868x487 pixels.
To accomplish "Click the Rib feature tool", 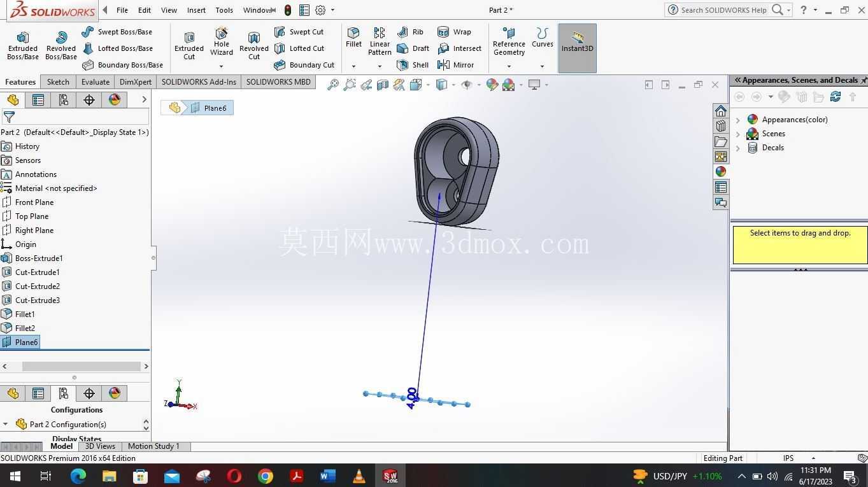I will pyautogui.click(x=410, y=32).
